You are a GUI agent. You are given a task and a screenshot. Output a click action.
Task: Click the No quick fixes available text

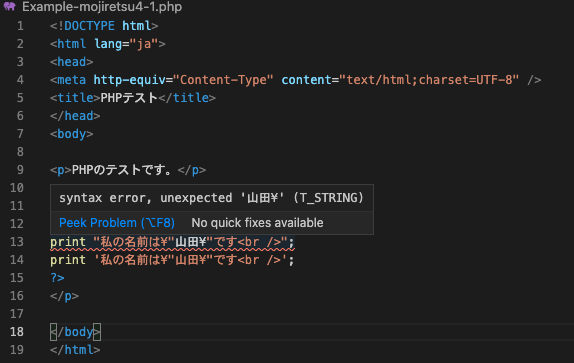(257, 222)
